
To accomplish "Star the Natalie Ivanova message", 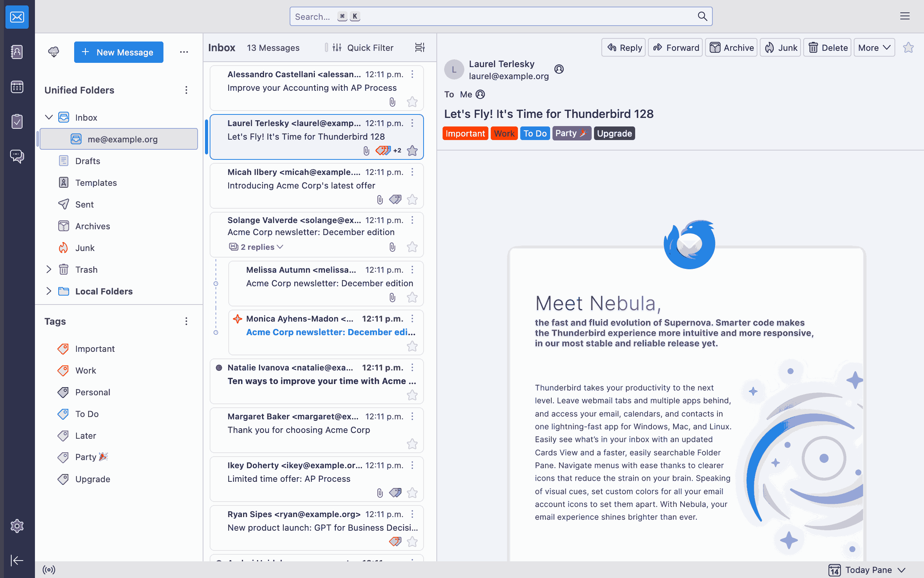I will (412, 395).
